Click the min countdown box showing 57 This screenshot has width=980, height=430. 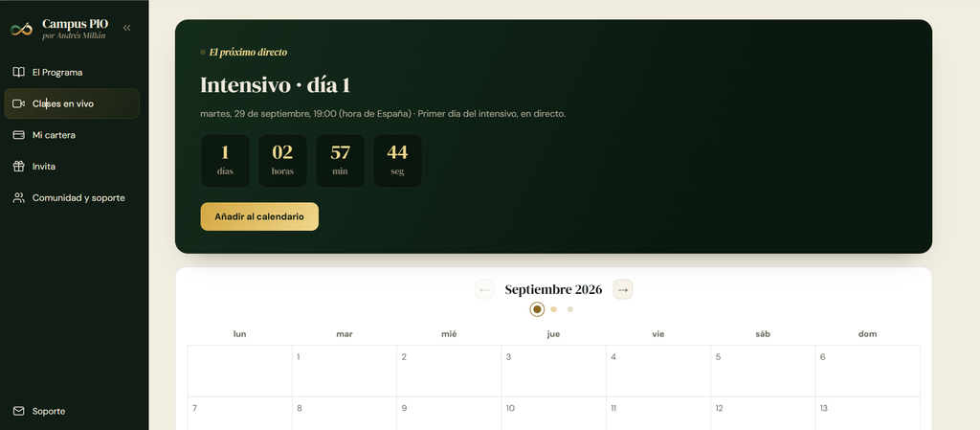[x=340, y=161]
